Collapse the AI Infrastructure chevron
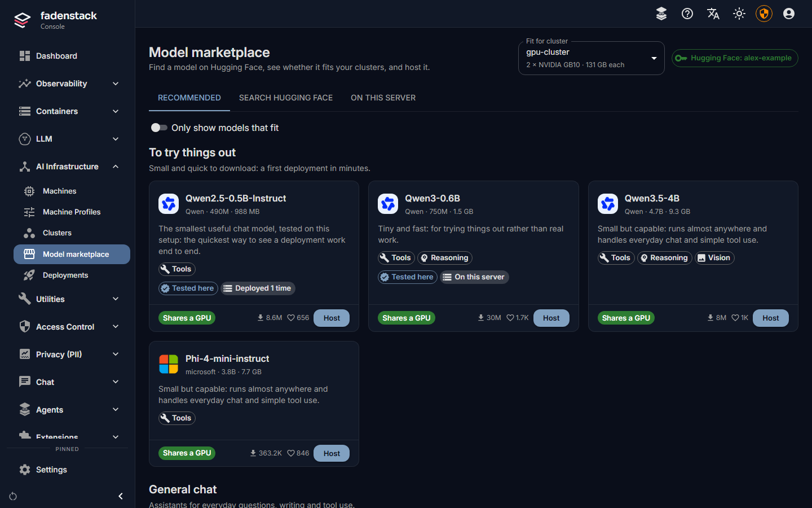The width and height of the screenshot is (812, 508). (116, 167)
